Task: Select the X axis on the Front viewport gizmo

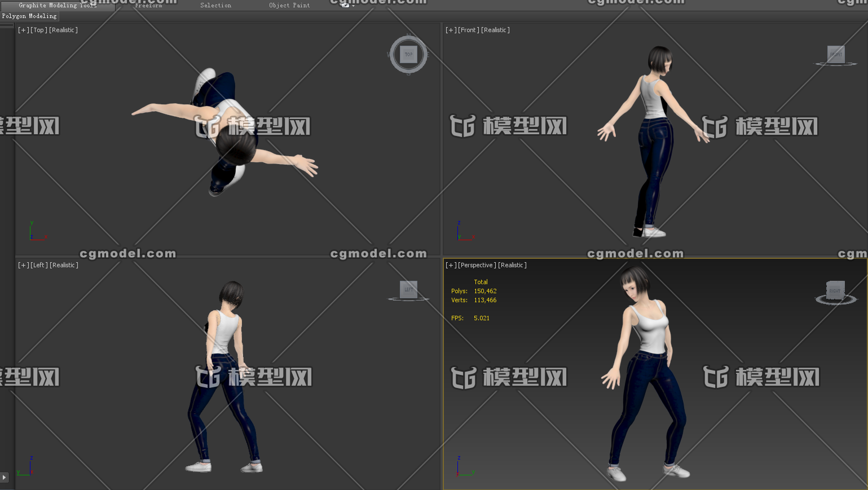Action: [x=473, y=237]
